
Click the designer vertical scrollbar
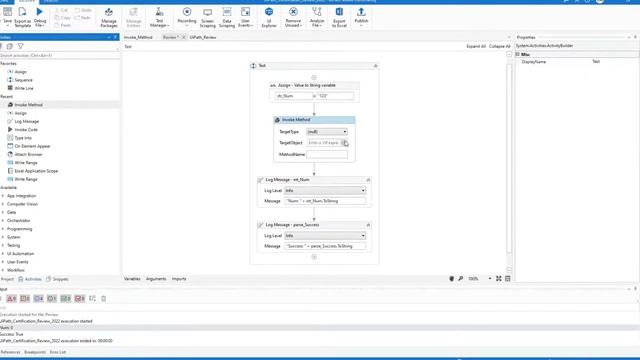[x=509, y=159]
